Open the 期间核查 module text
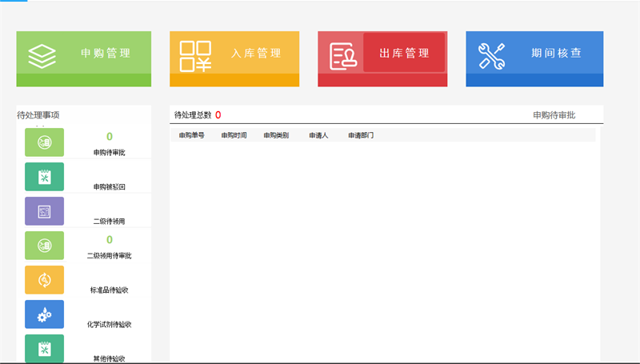The width and height of the screenshot is (640, 364). tap(556, 54)
